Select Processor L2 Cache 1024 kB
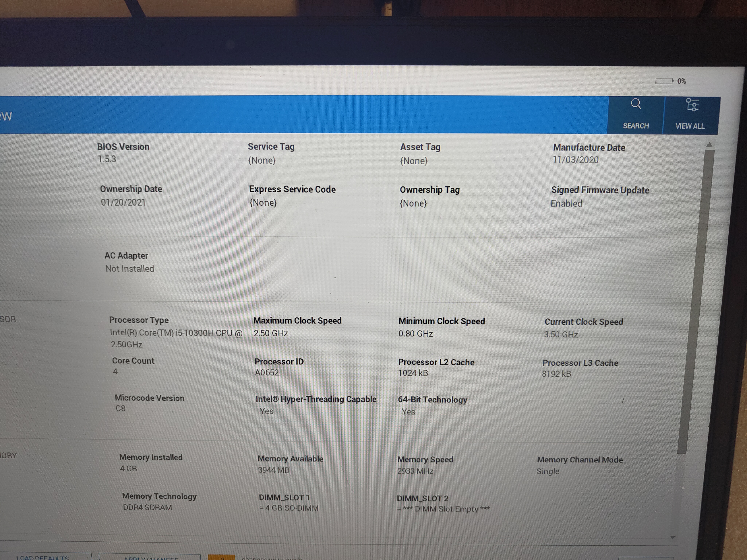Image resolution: width=747 pixels, height=560 pixels. tap(413, 373)
